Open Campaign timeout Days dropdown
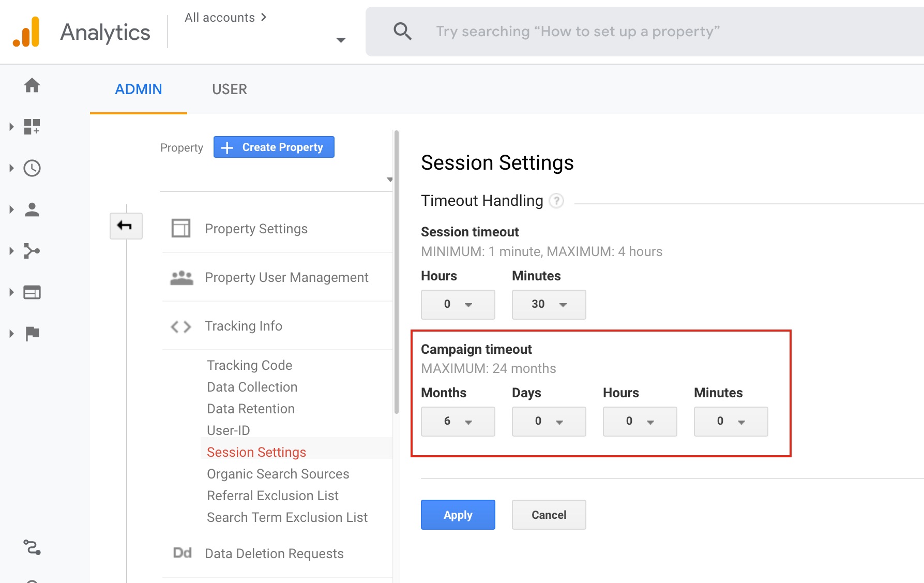This screenshot has height=583, width=924. (x=549, y=421)
